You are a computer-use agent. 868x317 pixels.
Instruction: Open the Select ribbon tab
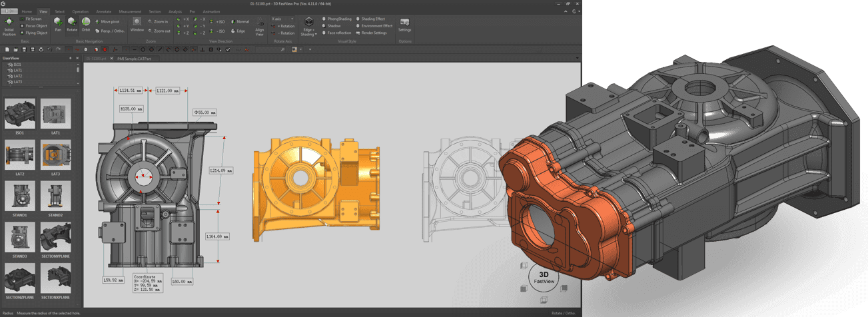pyautogui.click(x=59, y=11)
